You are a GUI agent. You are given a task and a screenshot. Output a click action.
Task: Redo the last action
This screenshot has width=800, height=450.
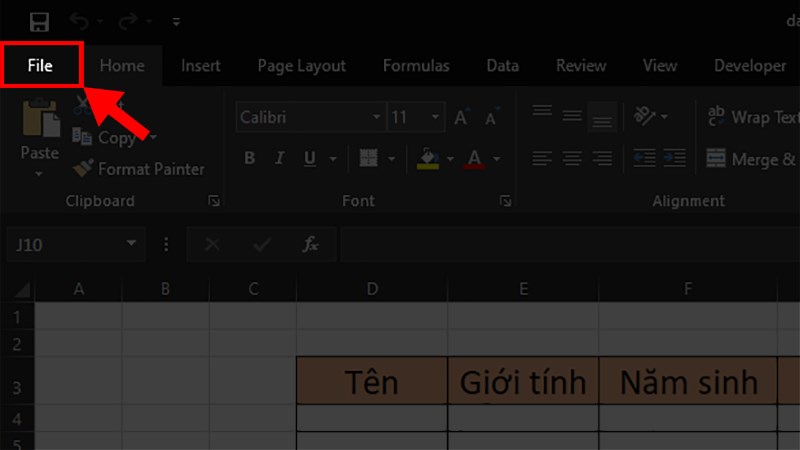[x=128, y=21]
